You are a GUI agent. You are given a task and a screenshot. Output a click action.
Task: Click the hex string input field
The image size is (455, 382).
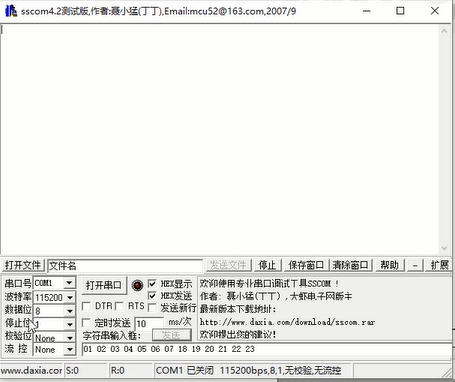click(x=267, y=349)
